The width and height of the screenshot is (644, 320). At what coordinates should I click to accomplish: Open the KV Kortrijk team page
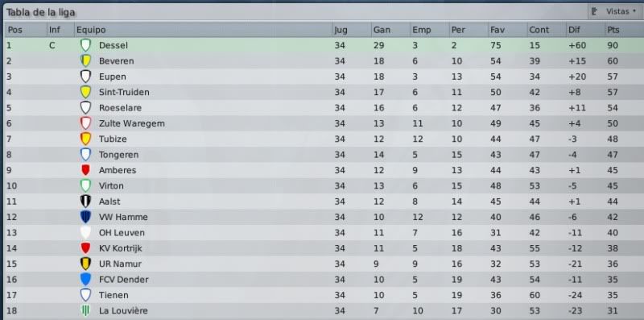click(120, 248)
